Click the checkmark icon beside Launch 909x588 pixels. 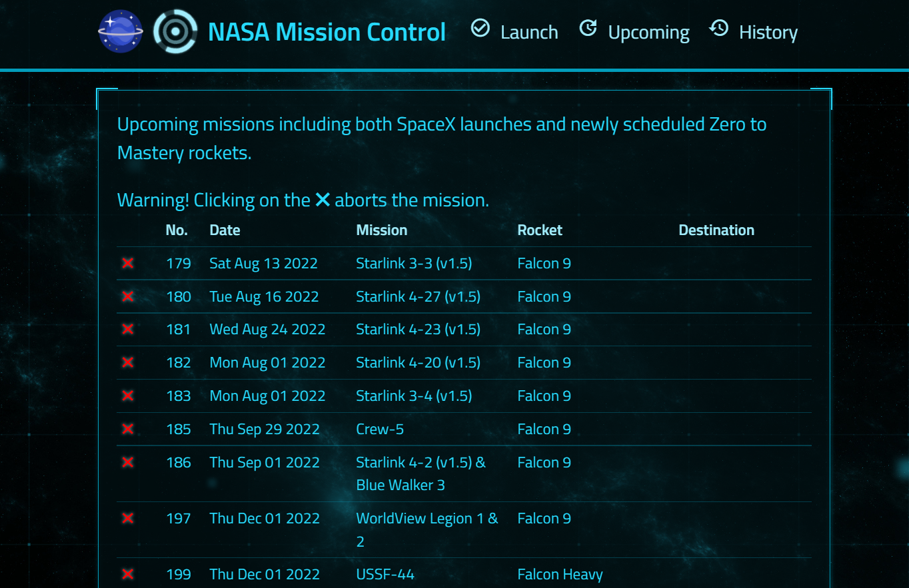[480, 28]
